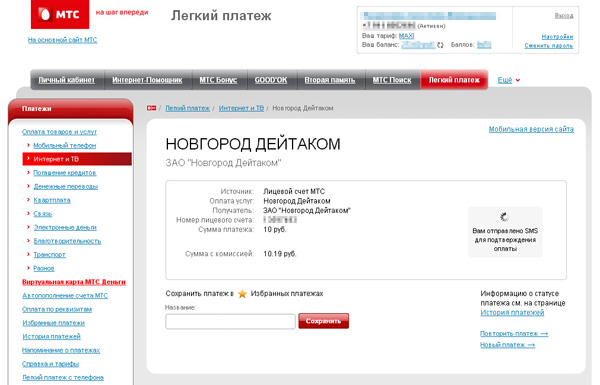Open the MAXI tariff link
Image resolution: width=600 pixels, height=385 pixels.
coord(406,36)
